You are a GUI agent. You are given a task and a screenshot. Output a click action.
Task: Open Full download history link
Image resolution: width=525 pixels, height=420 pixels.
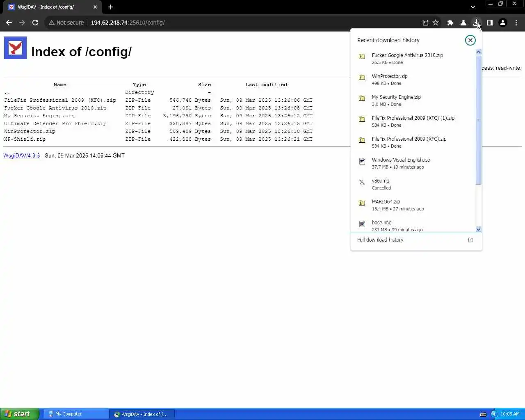pos(380,240)
